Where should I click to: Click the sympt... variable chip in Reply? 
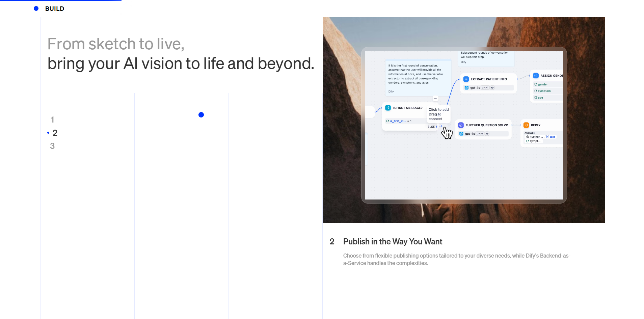[x=533, y=141]
